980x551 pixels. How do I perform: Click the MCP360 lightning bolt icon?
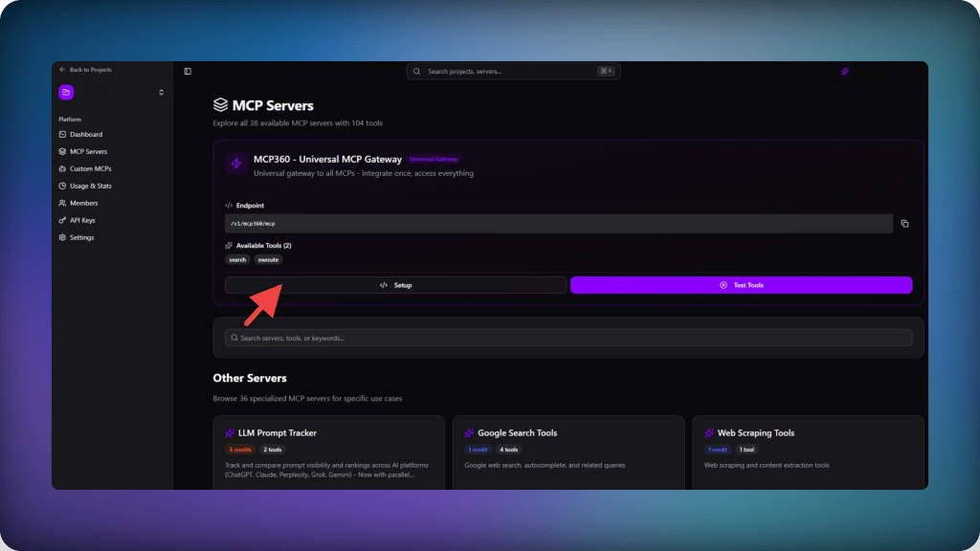click(236, 164)
